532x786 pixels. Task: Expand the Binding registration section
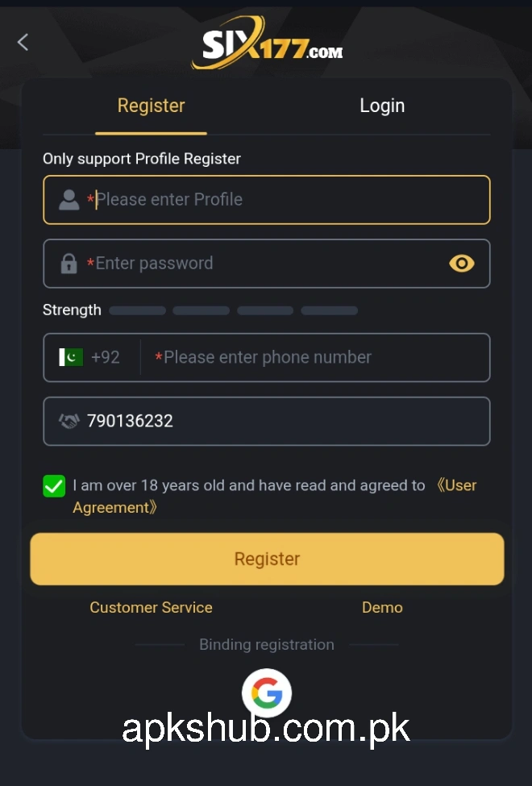tap(266, 644)
